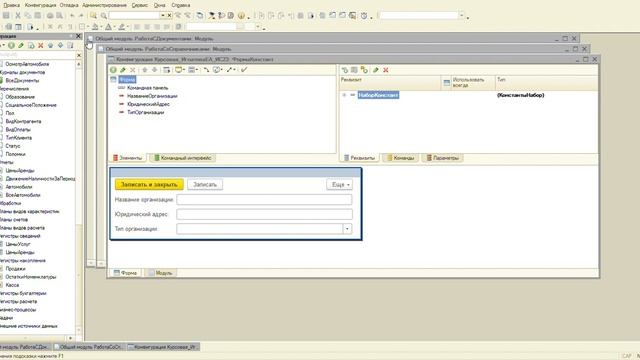
Task: Click the clock icon in the main toolbar
Action: tap(364, 16)
